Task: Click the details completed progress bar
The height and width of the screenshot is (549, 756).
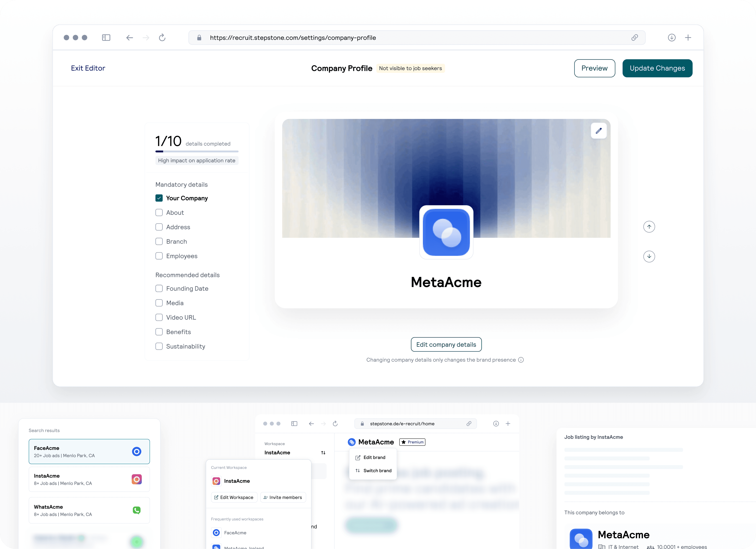Action: pyautogui.click(x=197, y=151)
